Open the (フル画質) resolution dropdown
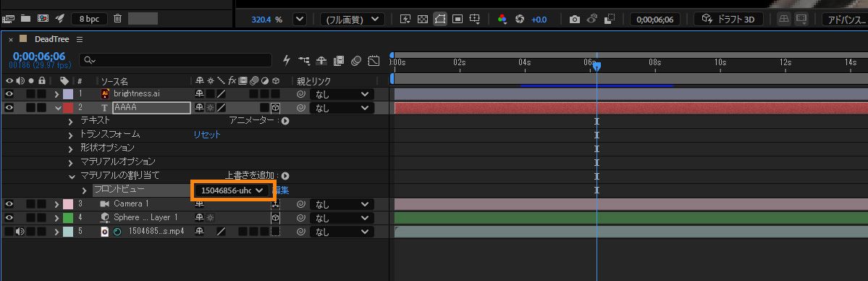 (x=352, y=20)
